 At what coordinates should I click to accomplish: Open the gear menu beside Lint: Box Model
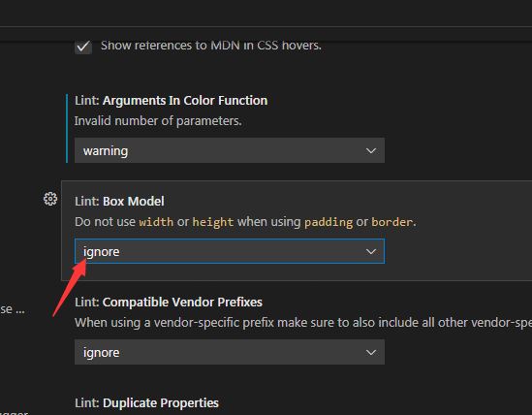click(50, 199)
